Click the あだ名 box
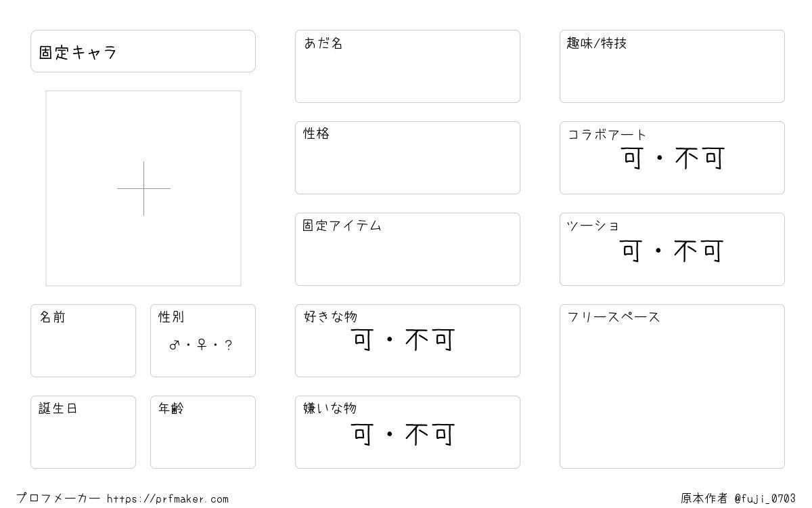 point(407,66)
